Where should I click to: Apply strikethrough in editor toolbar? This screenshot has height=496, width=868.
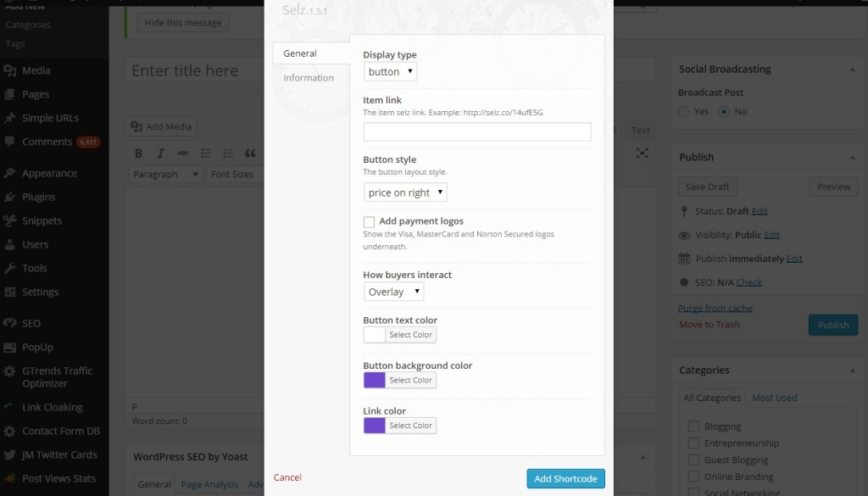pos(183,153)
